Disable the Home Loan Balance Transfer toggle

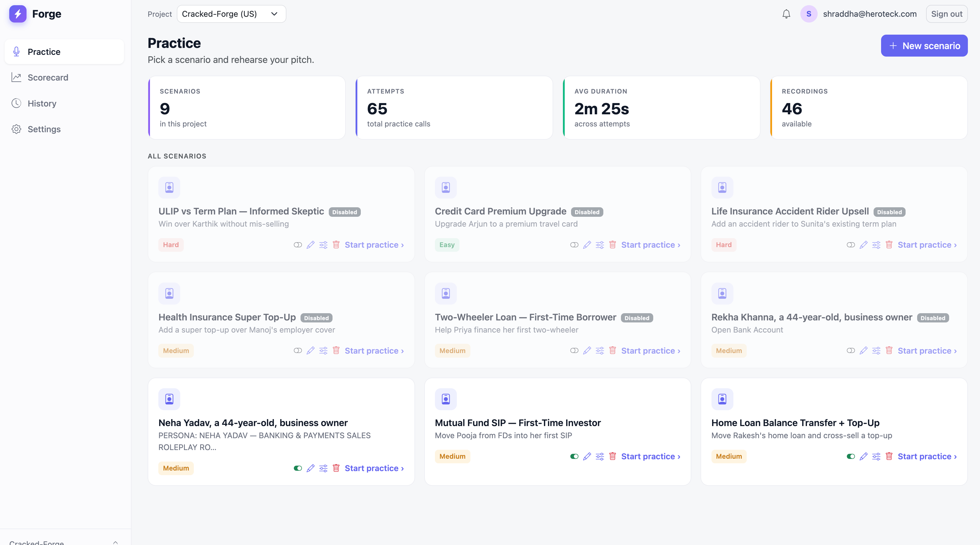851,457
